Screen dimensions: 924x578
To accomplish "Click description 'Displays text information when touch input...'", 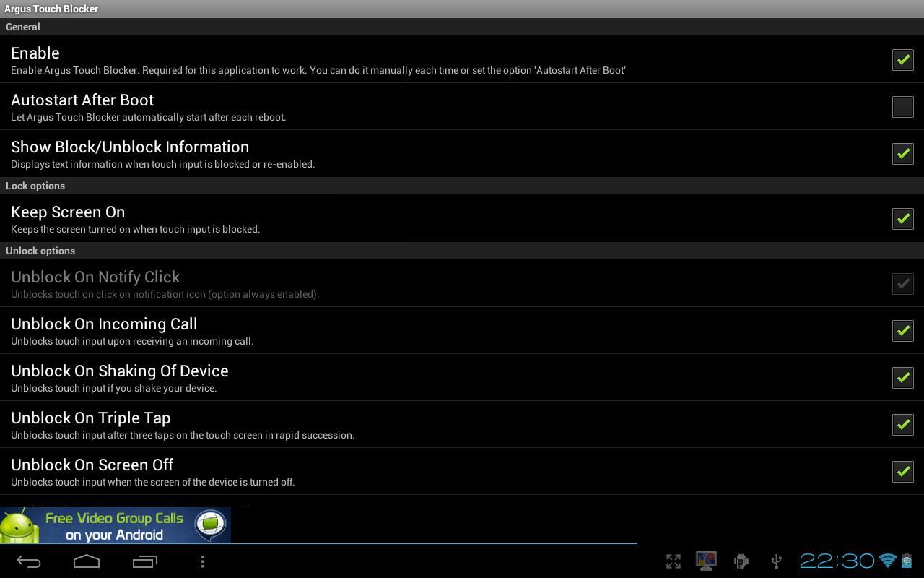I will point(163,164).
